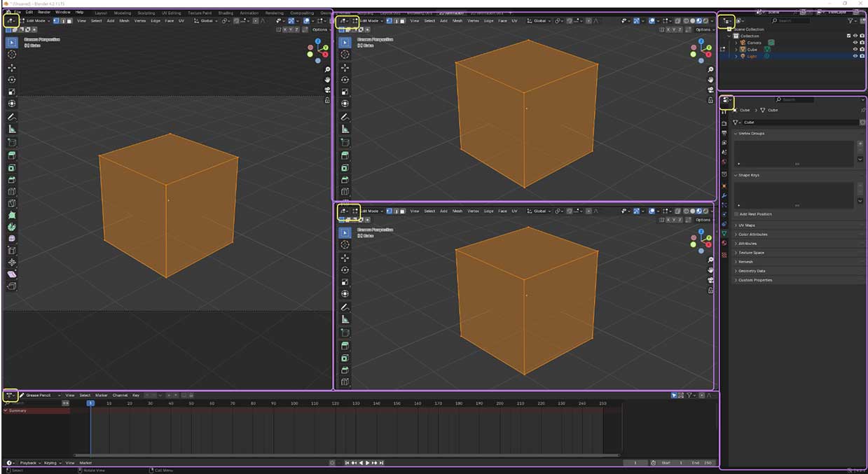Select the Annotate tool in the left viewport
The height and width of the screenshot is (474, 868).
pos(12,117)
